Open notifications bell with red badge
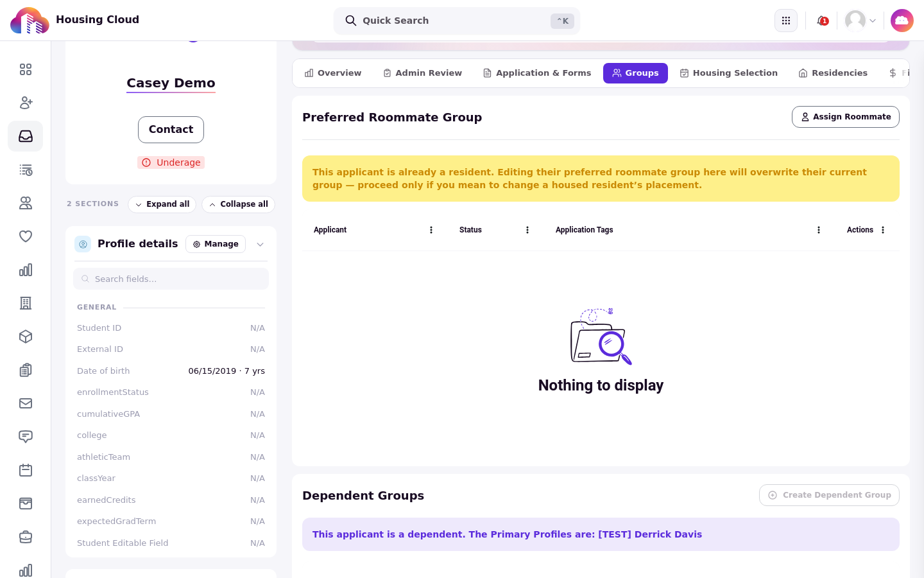 pos(822,21)
